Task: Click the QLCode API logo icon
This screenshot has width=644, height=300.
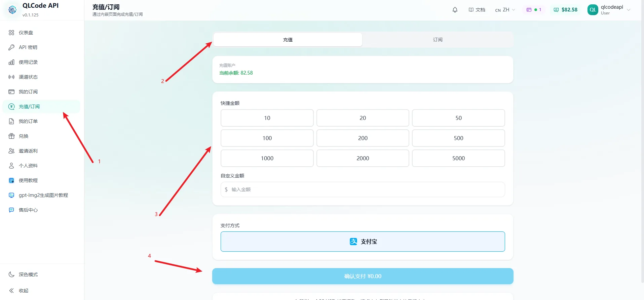Action: 12,10
